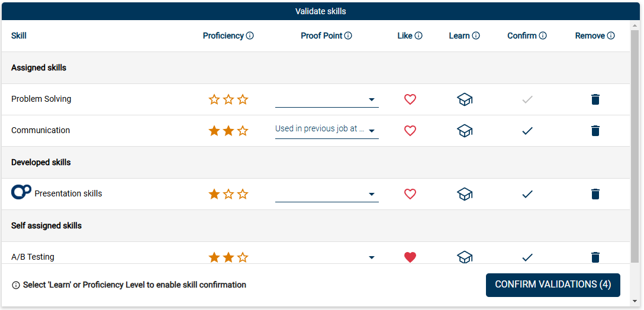The height and width of the screenshot is (310, 644).
Task: Open Proof Point dropdown for Presentation skills
Action: (x=327, y=194)
